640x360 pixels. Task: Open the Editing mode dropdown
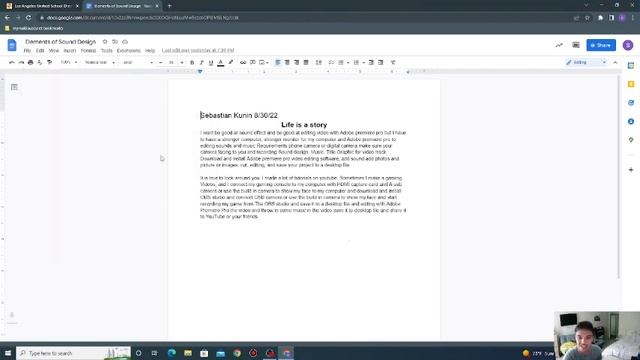[x=586, y=62]
